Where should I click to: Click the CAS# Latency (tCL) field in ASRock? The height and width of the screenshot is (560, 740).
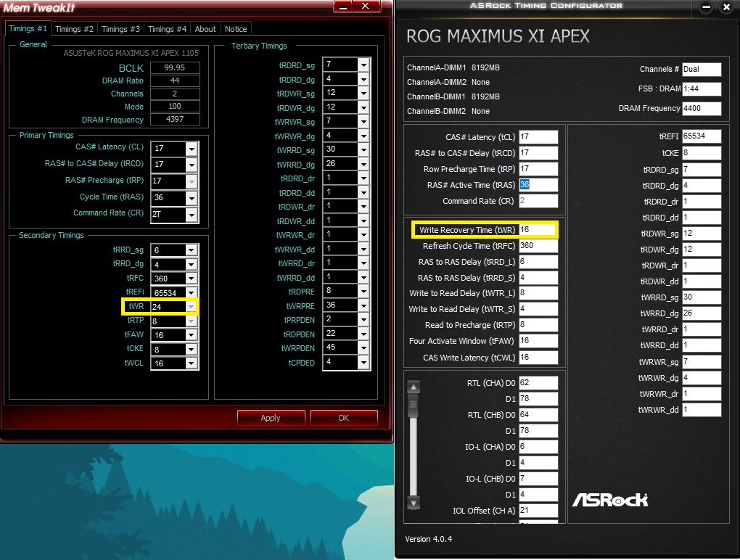click(538, 137)
